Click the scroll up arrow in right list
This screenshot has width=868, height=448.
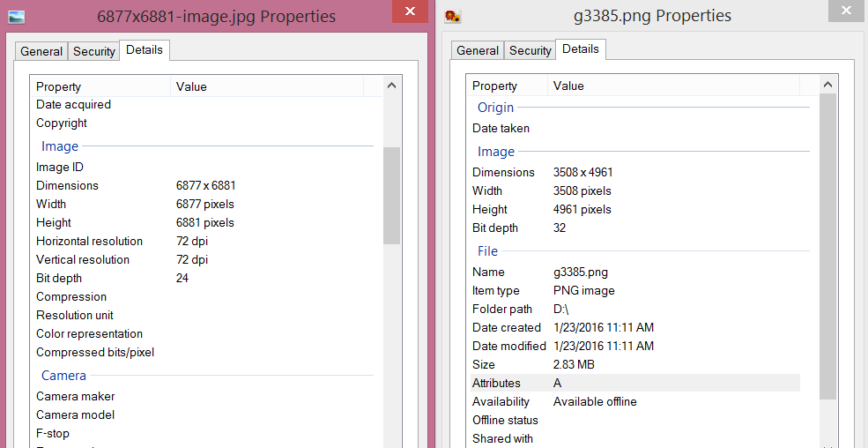tap(827, 84)
